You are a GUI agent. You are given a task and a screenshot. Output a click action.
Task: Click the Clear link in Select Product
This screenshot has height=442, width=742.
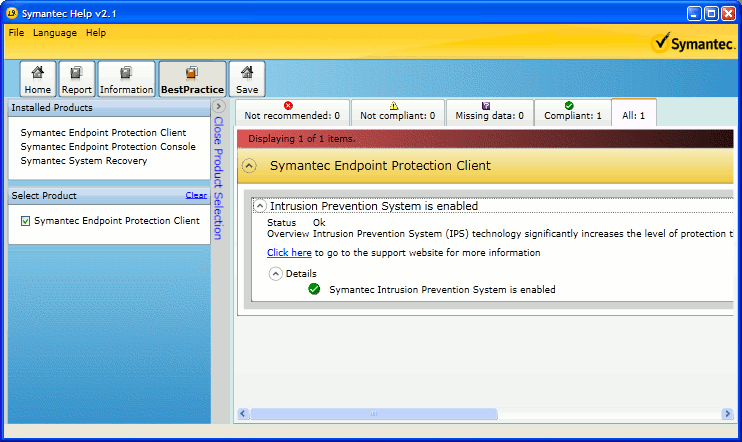(x=196, y=195)
